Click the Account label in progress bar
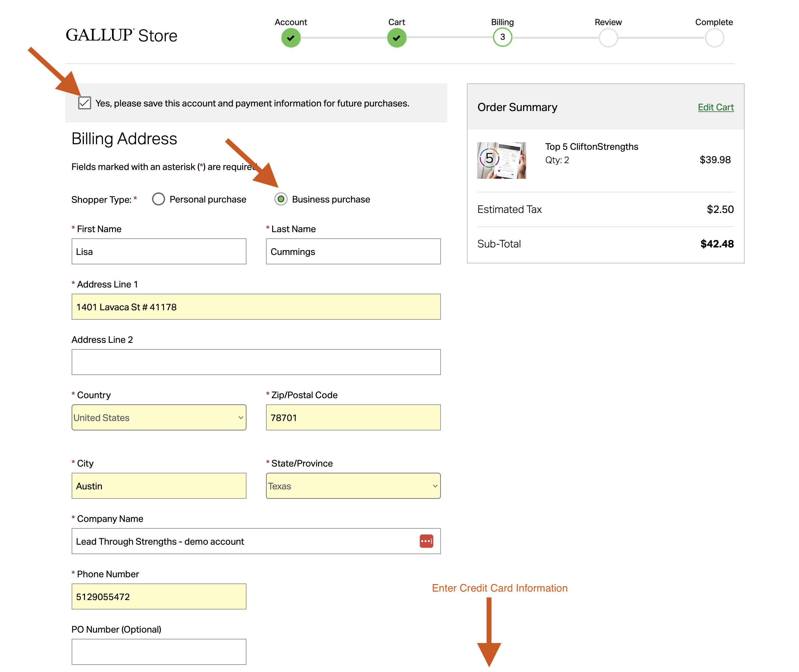The width and height of the screenshot is (799, 672). point(291,22)
